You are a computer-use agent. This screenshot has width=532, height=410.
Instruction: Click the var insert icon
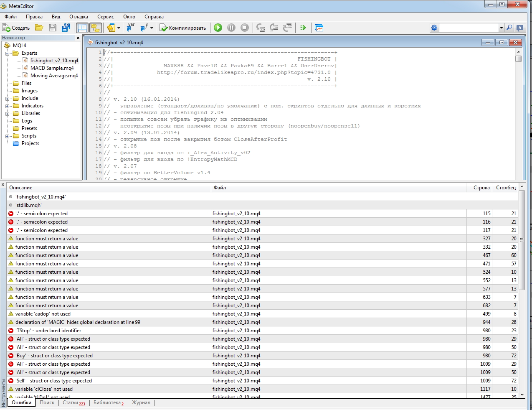(x=131, y=28)
